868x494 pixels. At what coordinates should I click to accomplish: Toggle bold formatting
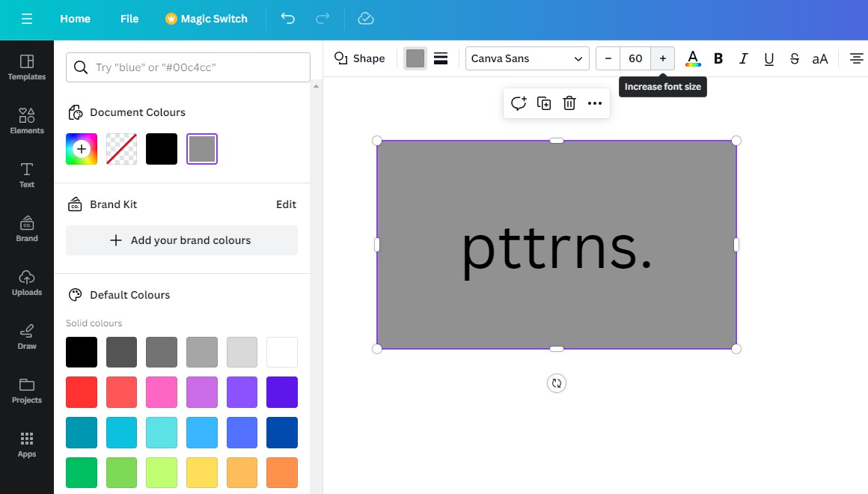click(718, 58)
